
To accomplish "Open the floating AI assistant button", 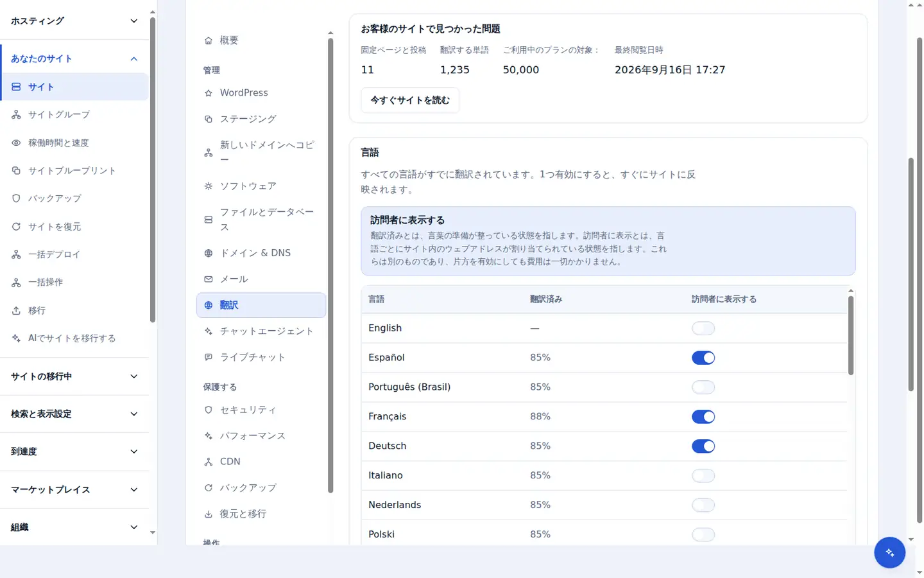I will (889, 552).
